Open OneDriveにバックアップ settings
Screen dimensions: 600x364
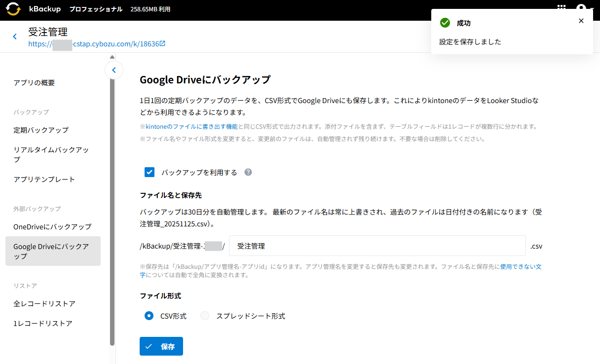click(52, 227)
